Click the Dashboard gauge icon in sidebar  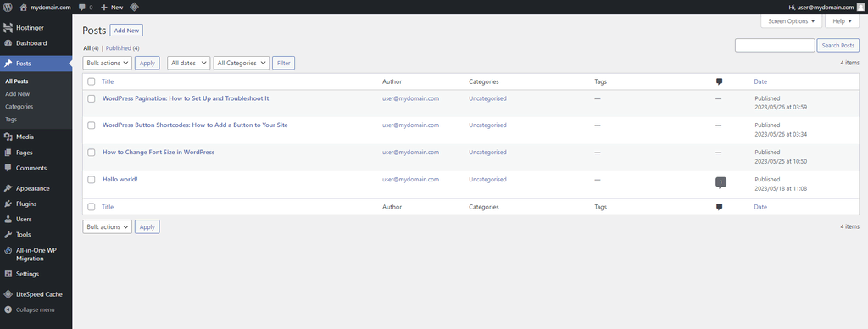8,43
